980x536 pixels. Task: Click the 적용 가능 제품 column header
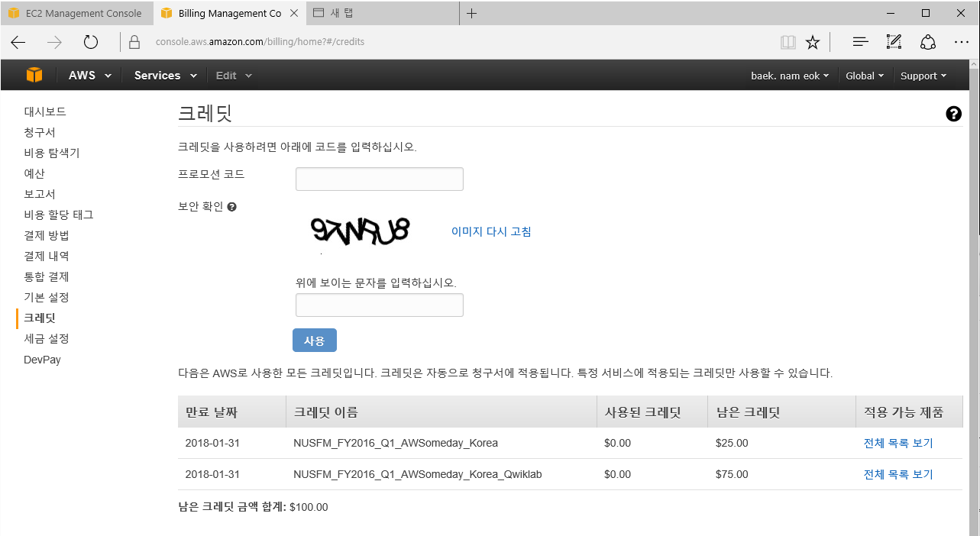[x=910, y=412]
